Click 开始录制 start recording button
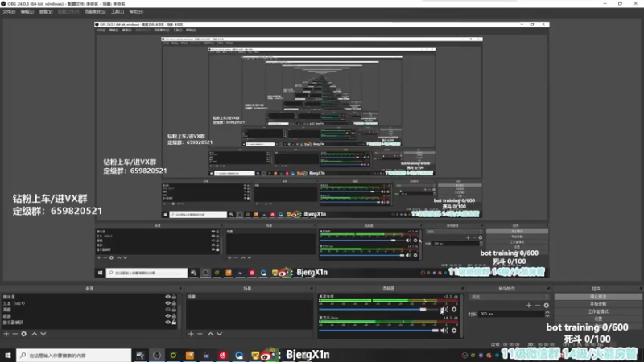The image size is (644, 362). (x=598, y=304)
